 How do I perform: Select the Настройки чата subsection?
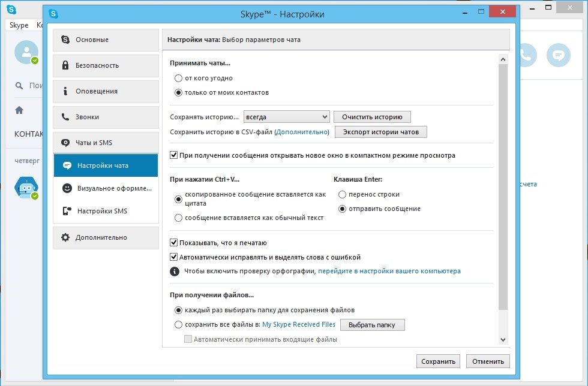coord(106,165)
